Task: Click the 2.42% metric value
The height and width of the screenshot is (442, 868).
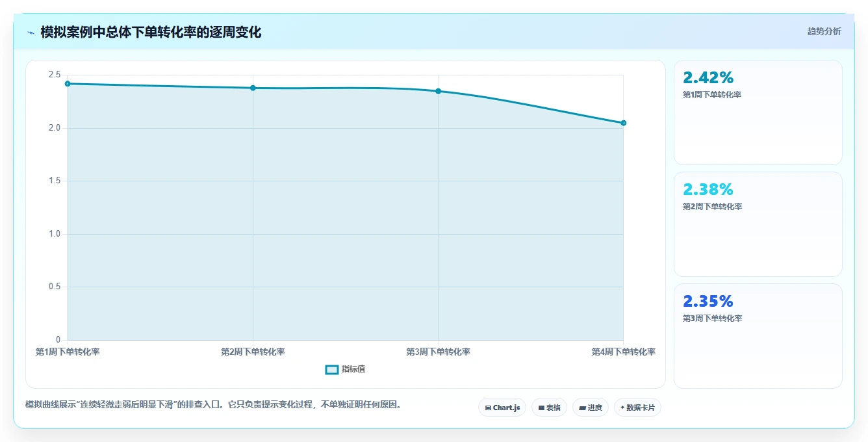Action: click(x=708, y=77)
